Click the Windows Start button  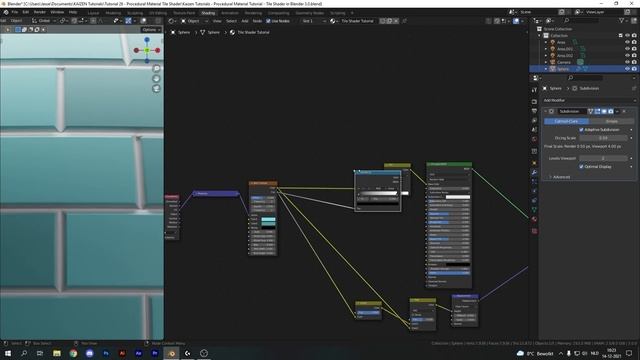8,353
